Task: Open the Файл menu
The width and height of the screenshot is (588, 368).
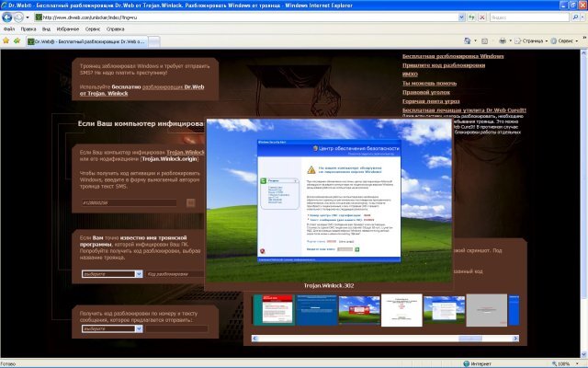Action: 9,29
